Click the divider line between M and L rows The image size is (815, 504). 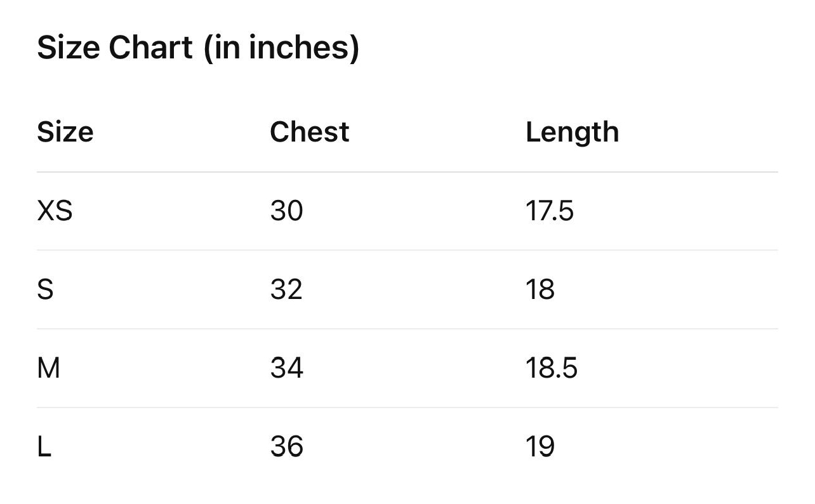click(x=406, y=408)
